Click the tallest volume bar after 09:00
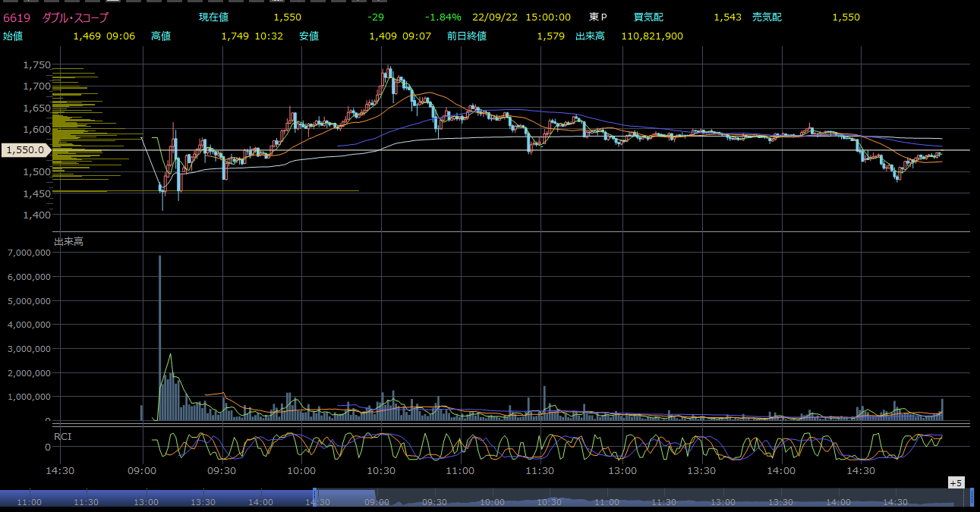This screenshot has width=980, height=512. [159, 338]
